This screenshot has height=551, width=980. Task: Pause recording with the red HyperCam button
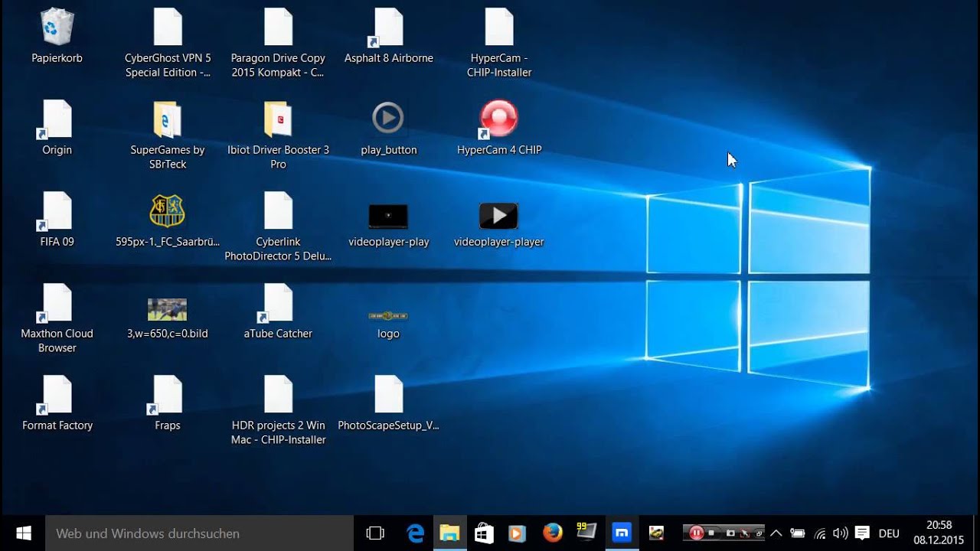[x=697, y=533]
